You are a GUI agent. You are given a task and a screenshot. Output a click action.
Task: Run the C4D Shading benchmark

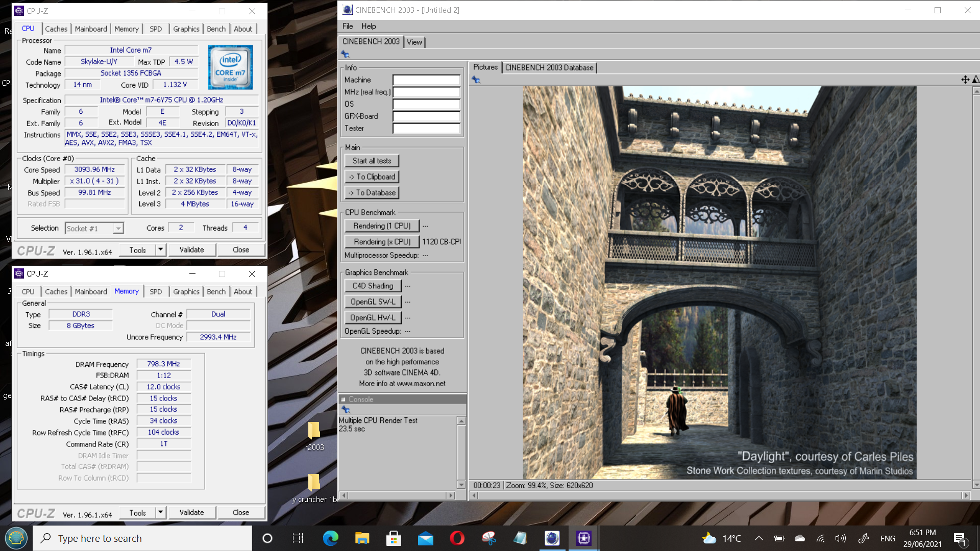click(373, 286)
